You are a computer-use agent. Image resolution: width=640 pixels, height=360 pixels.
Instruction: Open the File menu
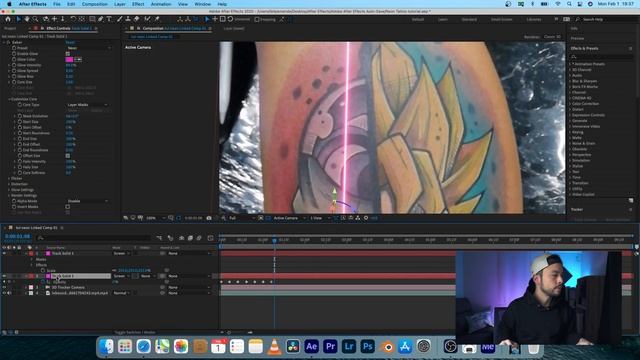click(57, 4)
